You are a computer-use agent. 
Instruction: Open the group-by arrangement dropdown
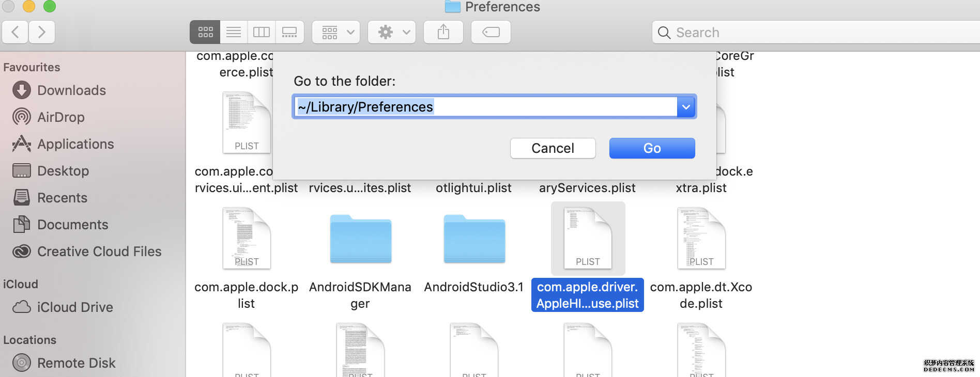[x=336, y=33]
